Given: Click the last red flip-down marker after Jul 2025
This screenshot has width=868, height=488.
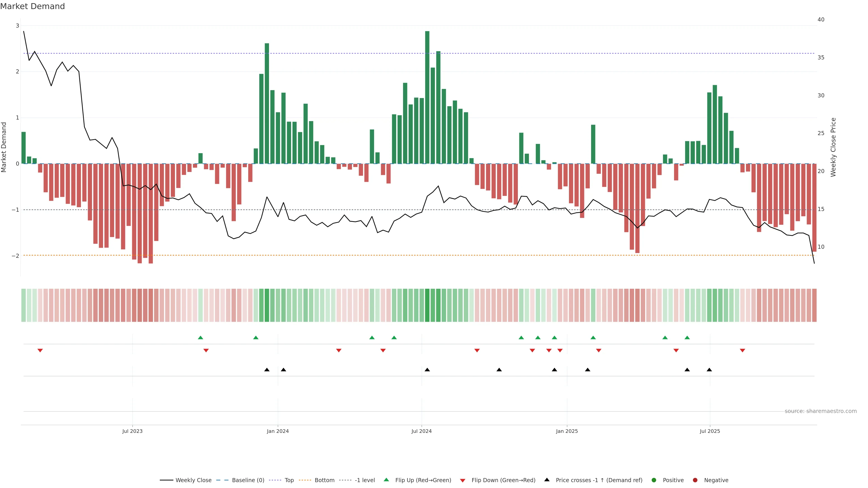Looking at the screenshot, I should pyautogui.click(x=742, y=351).
